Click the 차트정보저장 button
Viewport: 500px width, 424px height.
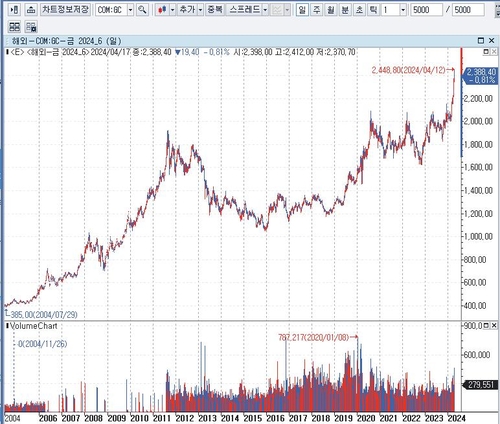[65, 10]
